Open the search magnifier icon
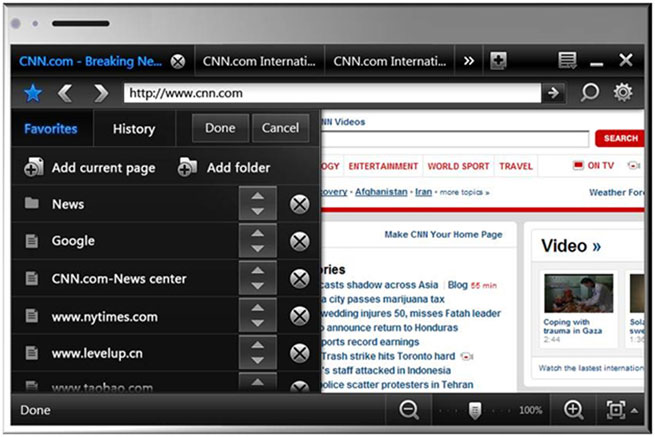This screenshot has height=437, width=655. pos(589,92)
